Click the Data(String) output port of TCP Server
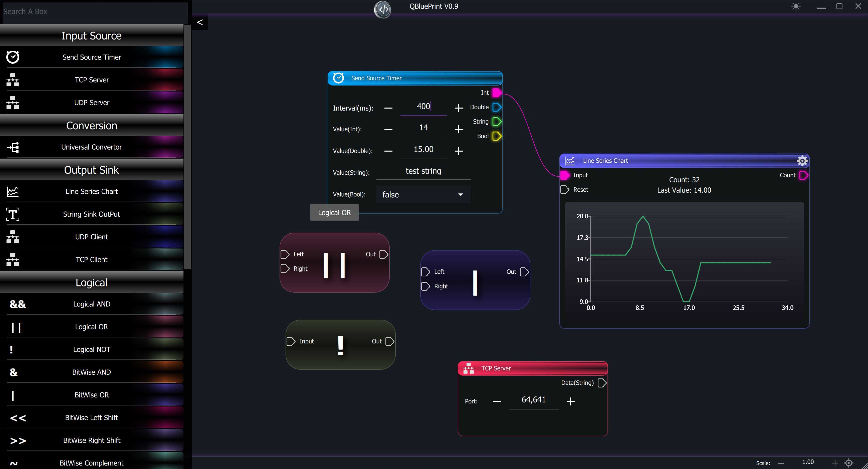This screenshot has height=469, width=868. point(602,383)
